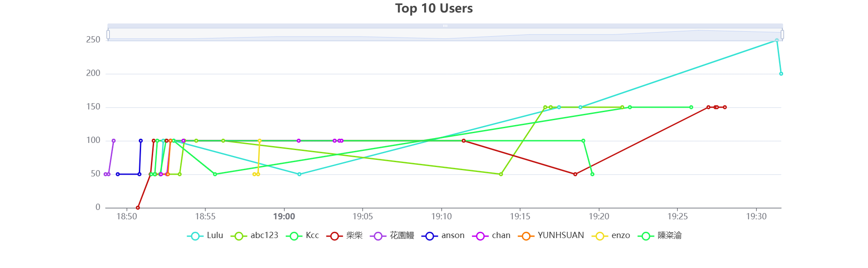Viewport: 868px width, 268px height.
Task: Click enzo's yellow data point at 100
Action: 259,141
